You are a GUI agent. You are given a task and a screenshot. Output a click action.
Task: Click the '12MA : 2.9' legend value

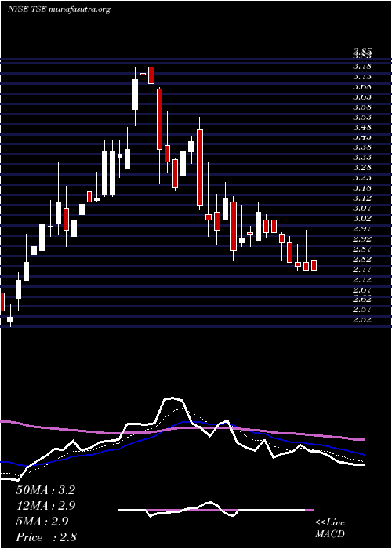click(46, 506)
